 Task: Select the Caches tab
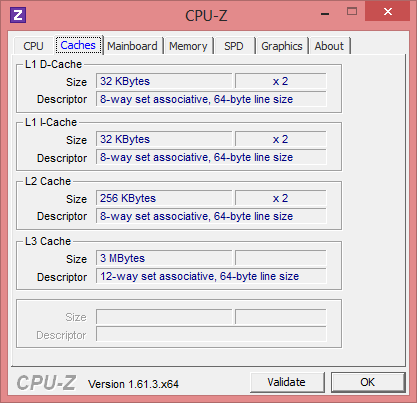tap(79, 45)
